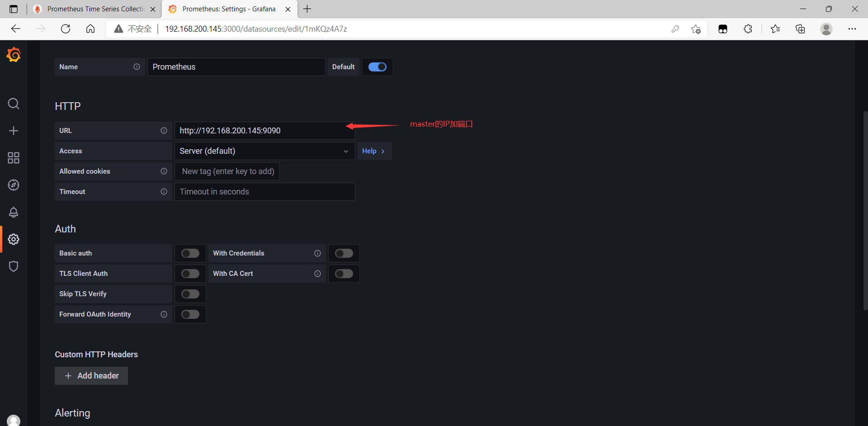Open the Grafana user avatar in the sidebar
Viewport: 868px width, 426px height.
tap(14, 421)
